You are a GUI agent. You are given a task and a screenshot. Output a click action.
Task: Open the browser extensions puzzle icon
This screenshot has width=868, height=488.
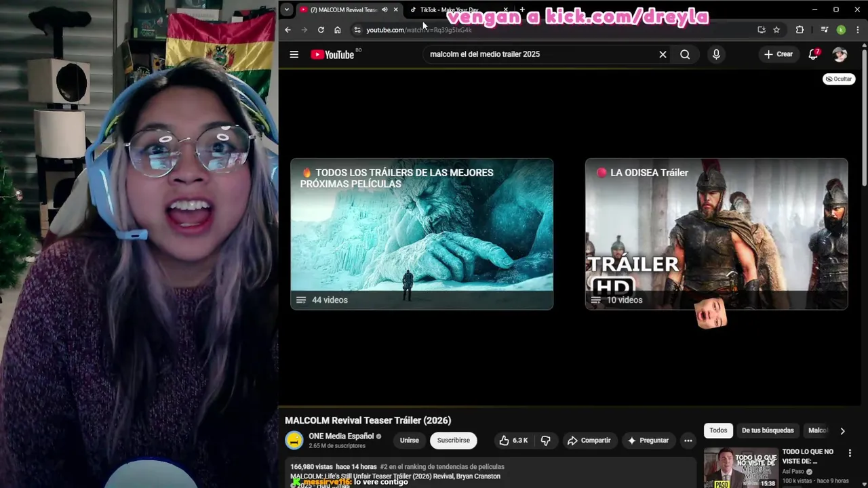[800, 30]
